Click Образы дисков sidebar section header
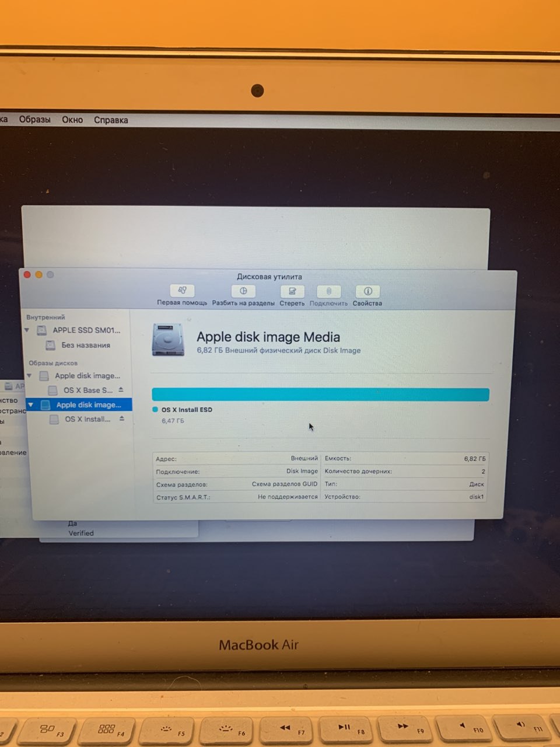560x747 pixels. [x=53, y=363]
